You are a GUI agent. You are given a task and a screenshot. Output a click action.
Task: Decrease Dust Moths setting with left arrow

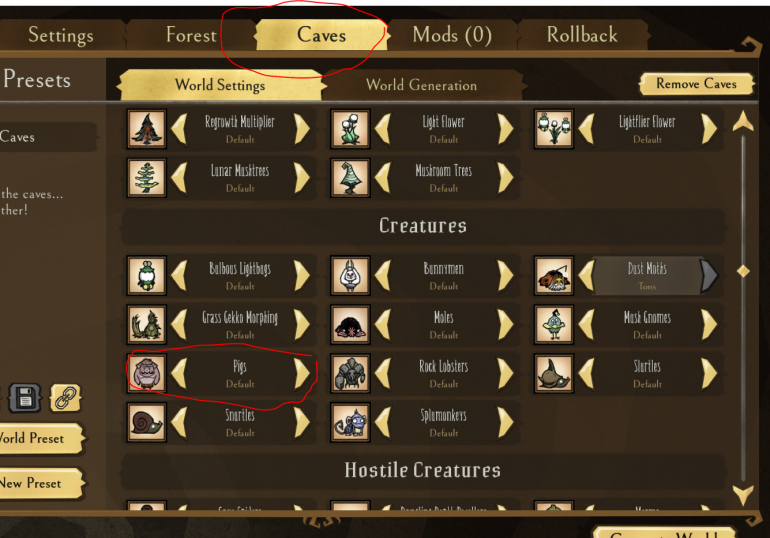point(586,275)
